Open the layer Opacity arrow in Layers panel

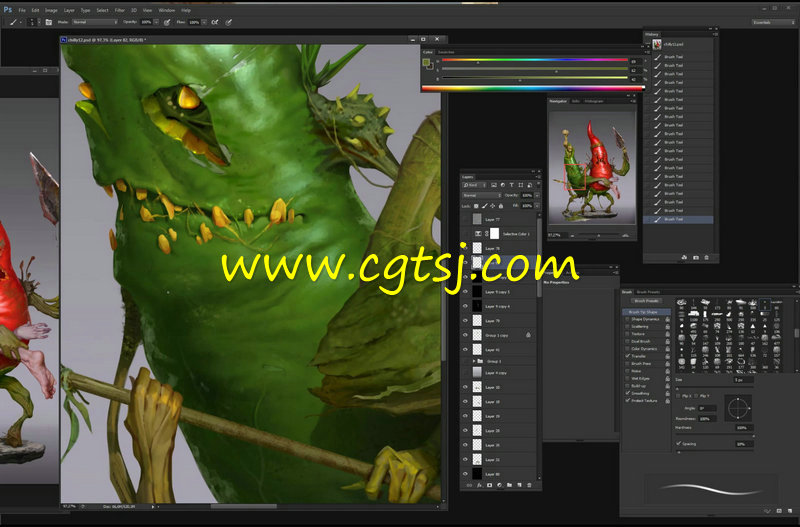[537, 195]
